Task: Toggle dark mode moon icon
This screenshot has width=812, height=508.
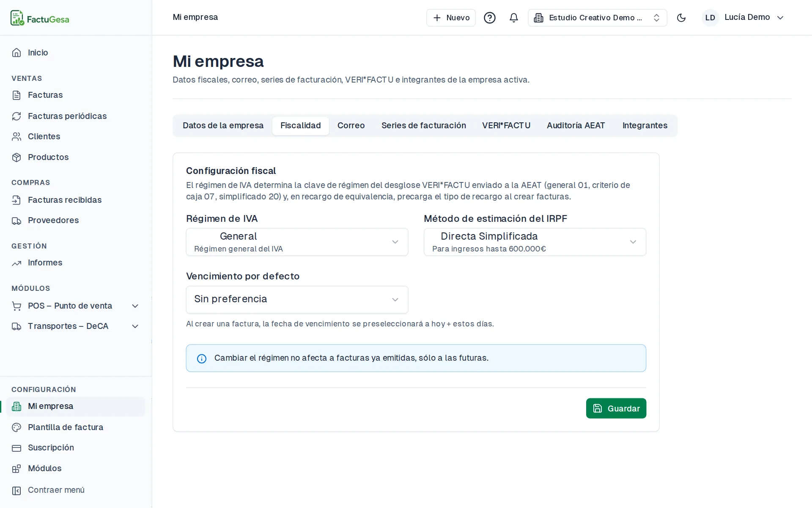Action: point(681,18)
